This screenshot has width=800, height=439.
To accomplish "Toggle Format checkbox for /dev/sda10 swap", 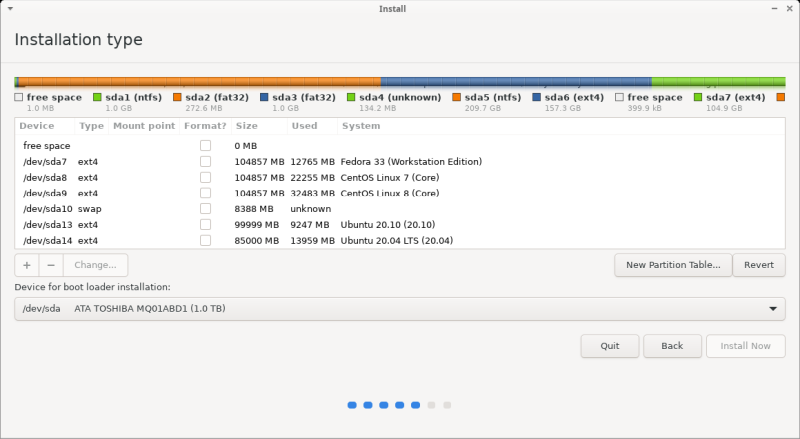I will [206, 208].
